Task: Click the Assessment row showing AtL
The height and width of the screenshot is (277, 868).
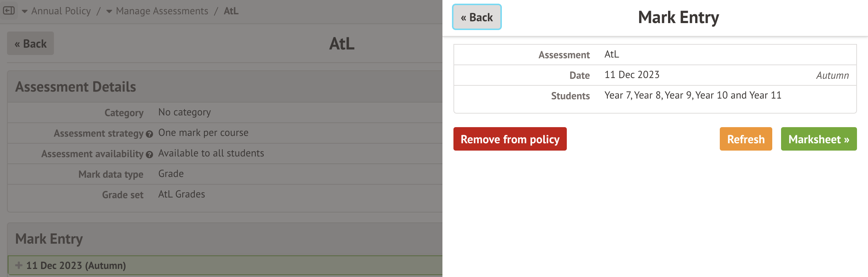Action: coord(655,55)
